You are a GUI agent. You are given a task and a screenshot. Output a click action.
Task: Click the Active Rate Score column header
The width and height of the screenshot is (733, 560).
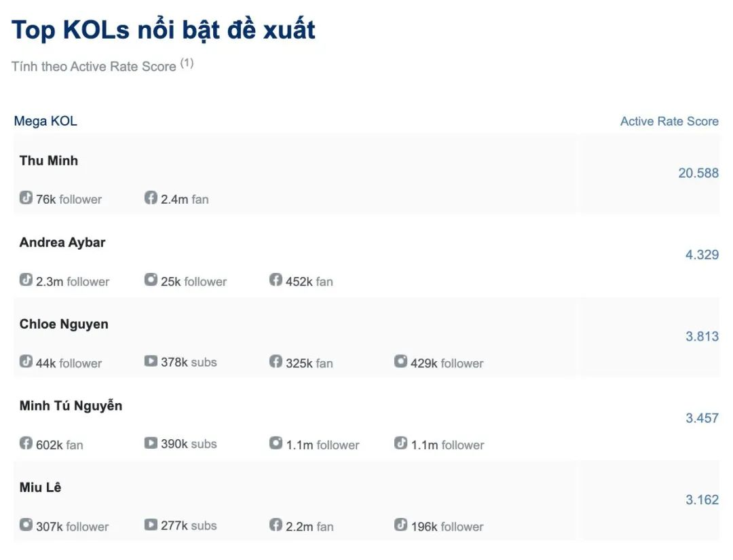tap(669, 122)
